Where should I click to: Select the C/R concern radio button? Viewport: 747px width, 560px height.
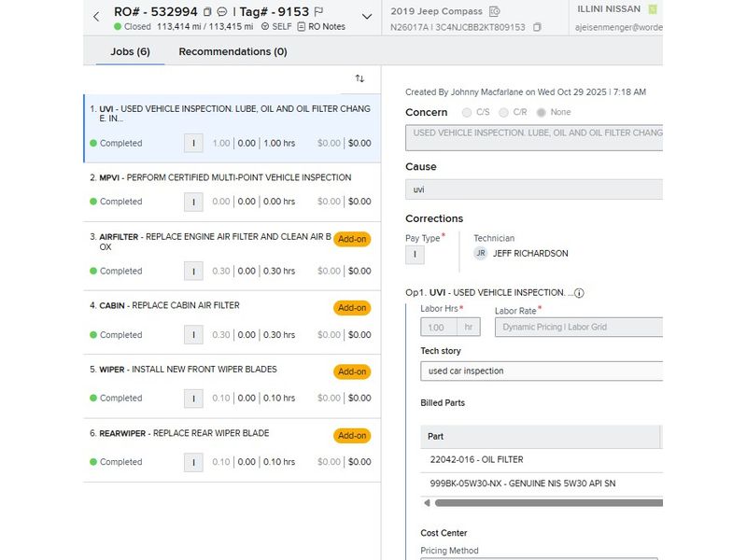pos(504,112)
